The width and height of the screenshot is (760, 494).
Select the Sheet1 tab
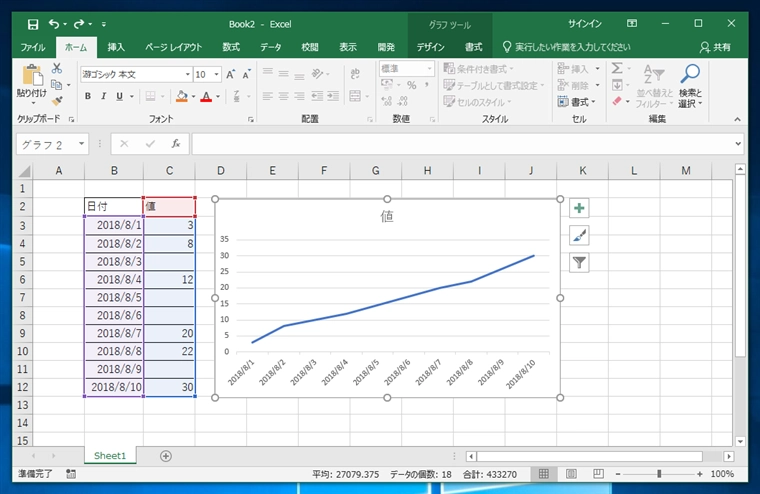point(110,456)
